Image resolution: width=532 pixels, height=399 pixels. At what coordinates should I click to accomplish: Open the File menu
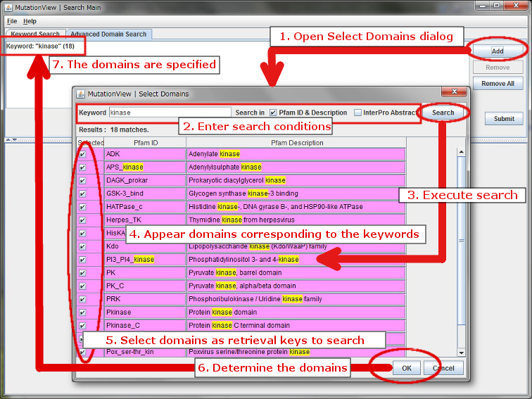coord(12,21)
